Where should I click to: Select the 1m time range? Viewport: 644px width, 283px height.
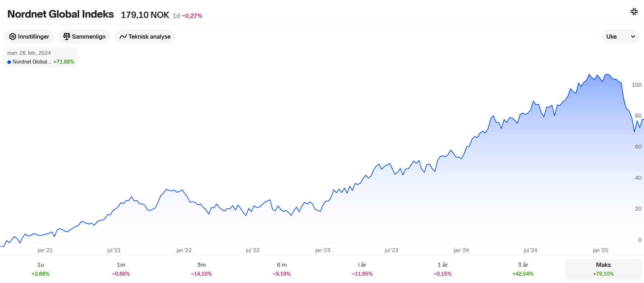(x=121, y=269)
